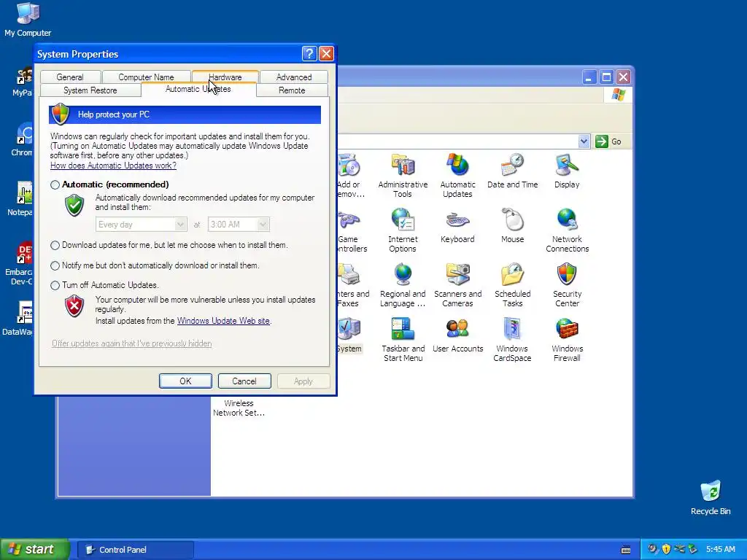Click Offer updates previously hidden link
Screen dimensions: 747x560
[132, 343]
